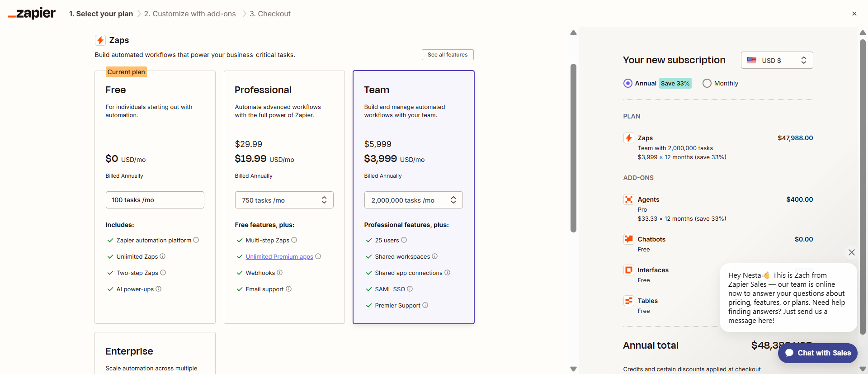Screen dimensions: 868x374
Task: Click the Agents add-on icon
Action: coord(628,199)
